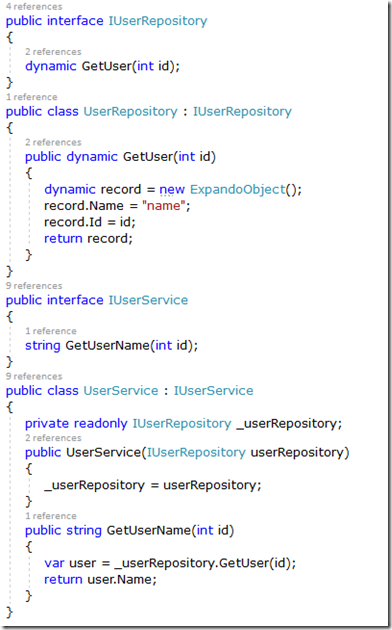Click IUserService in the interface declaration

click(148, 300)
